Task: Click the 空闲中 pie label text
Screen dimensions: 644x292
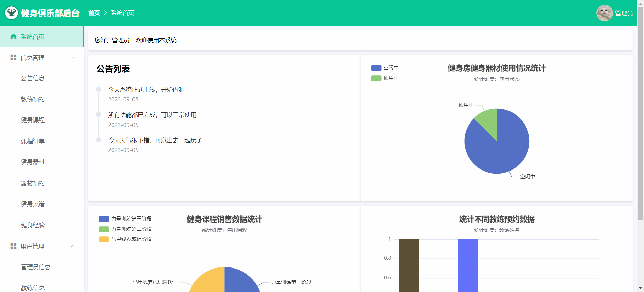Action: (x=527, y=177)
